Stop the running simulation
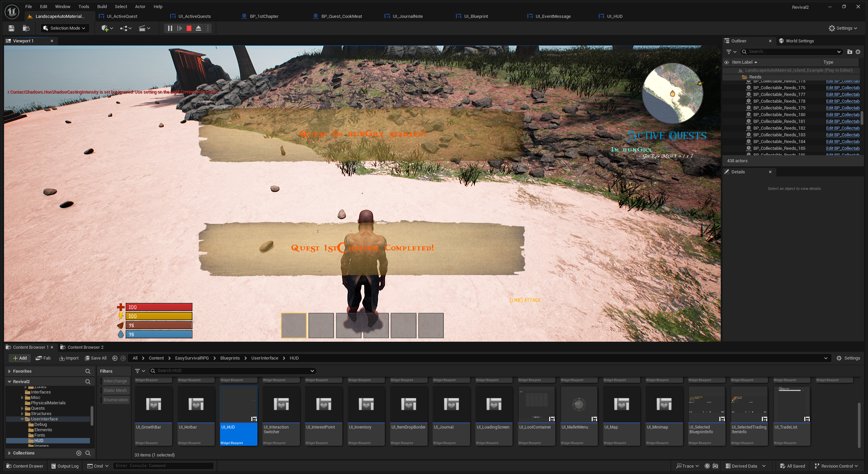The width and height of the screenshot is (868, 474). pyautogui.click(x=189, y=28)
